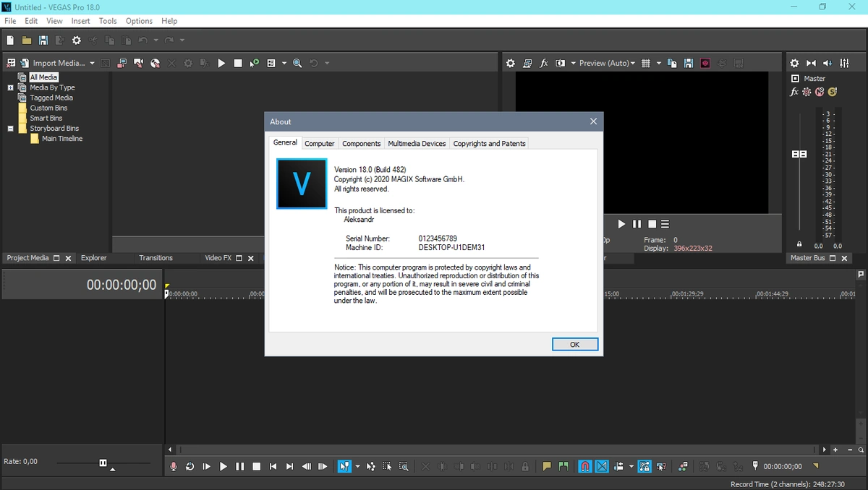868x490 pixels.
Task: Click Preview on External Monitor icon
Action: tap(527, 63)
